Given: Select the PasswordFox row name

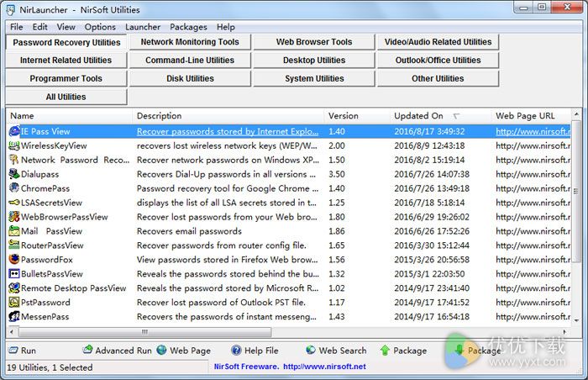Looking at the screenshot, I should point(47,260).
